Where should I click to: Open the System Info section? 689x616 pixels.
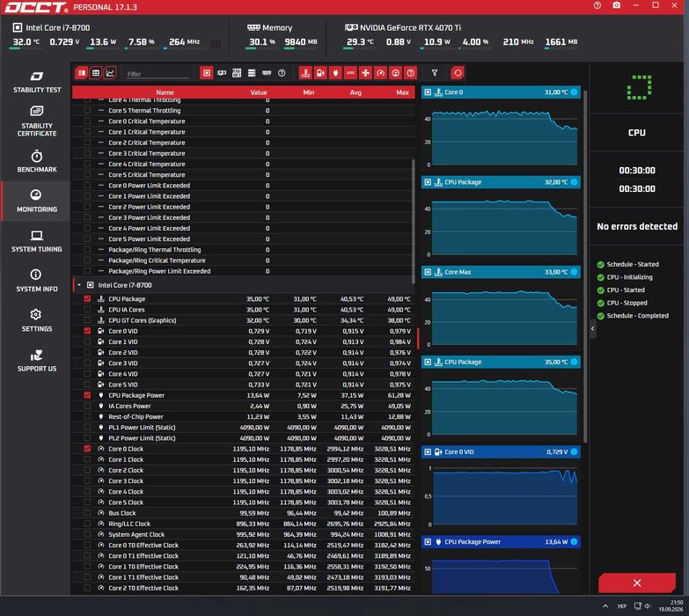click(x=37, y=282)
